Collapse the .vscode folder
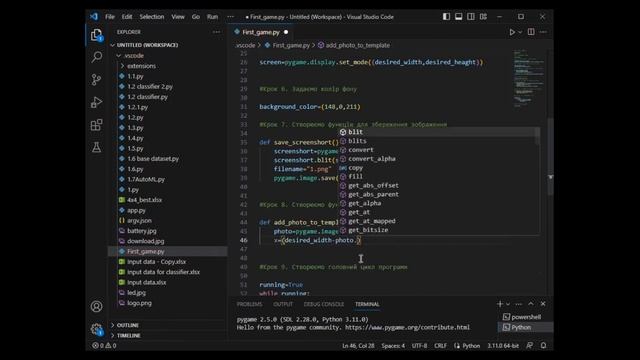Image resolution: width=640 pixels, height=360 pixels. 134,56
